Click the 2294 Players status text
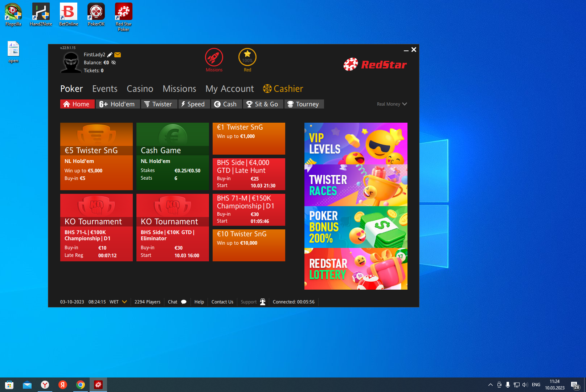The image size is (586, 392). pos(147,302)
